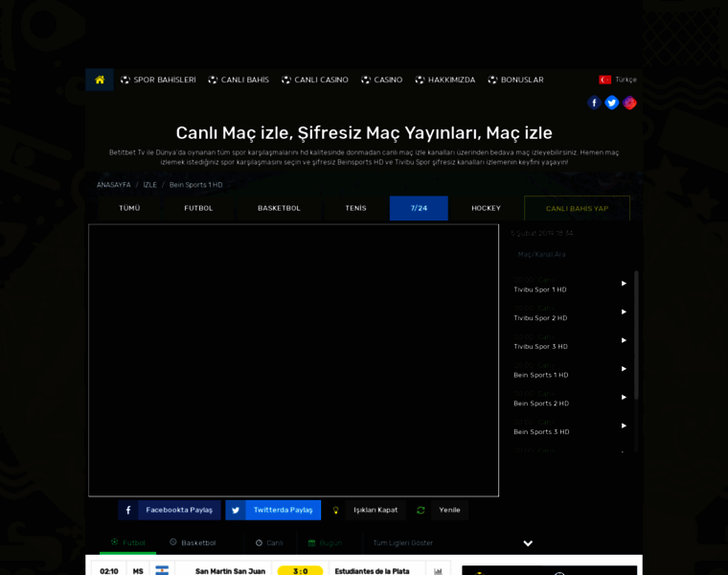Open CANLI CASINO menu
The width and height of the screenshot is (728, 575).
[315, 80]
